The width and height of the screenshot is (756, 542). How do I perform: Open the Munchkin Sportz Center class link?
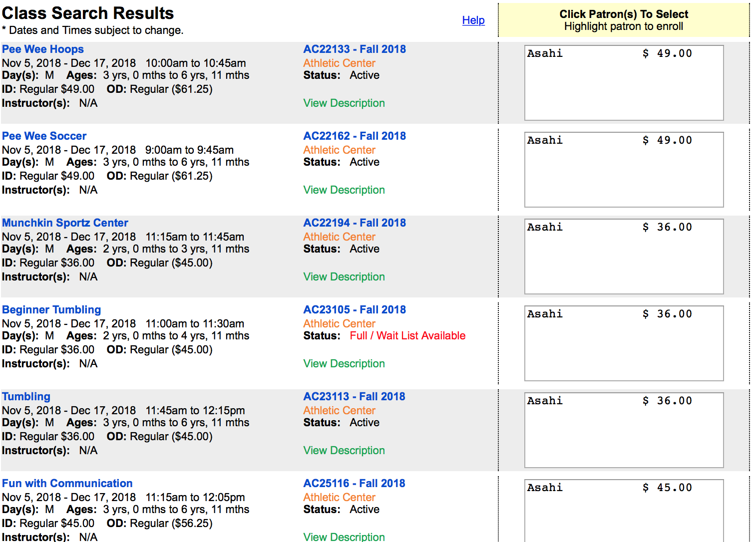click(x=65, y=223)
